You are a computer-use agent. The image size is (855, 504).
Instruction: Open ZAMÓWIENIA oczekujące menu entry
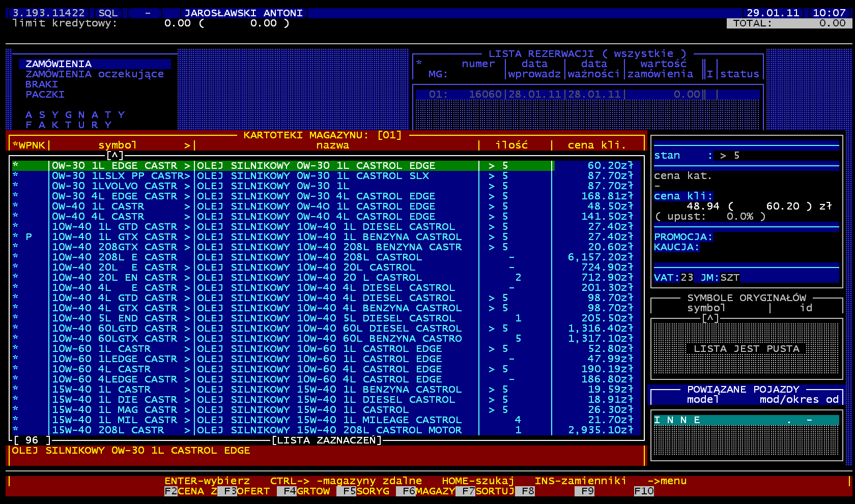95,74
